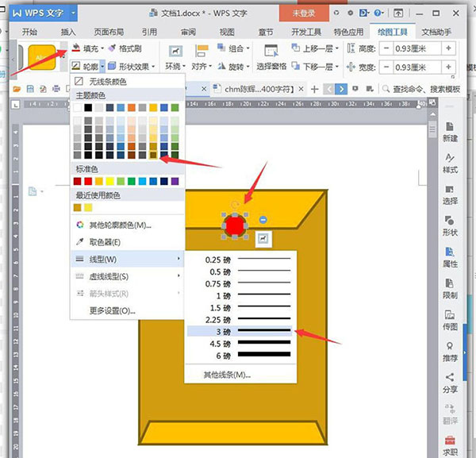Screen dimensions: 476x458
Task: Open 其他线条(M)... more lines option
Action: tap(240, 375)
